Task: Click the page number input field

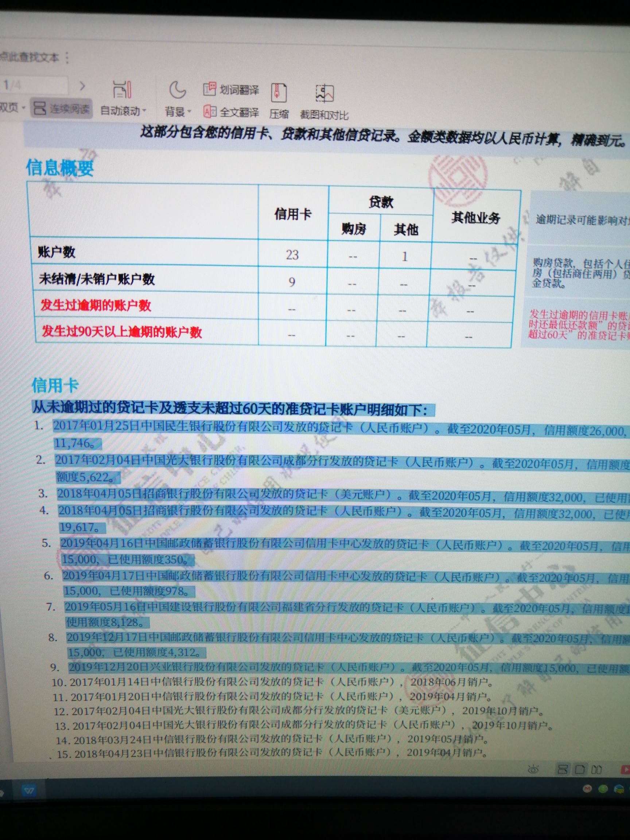Action: (x=34, y=85)
